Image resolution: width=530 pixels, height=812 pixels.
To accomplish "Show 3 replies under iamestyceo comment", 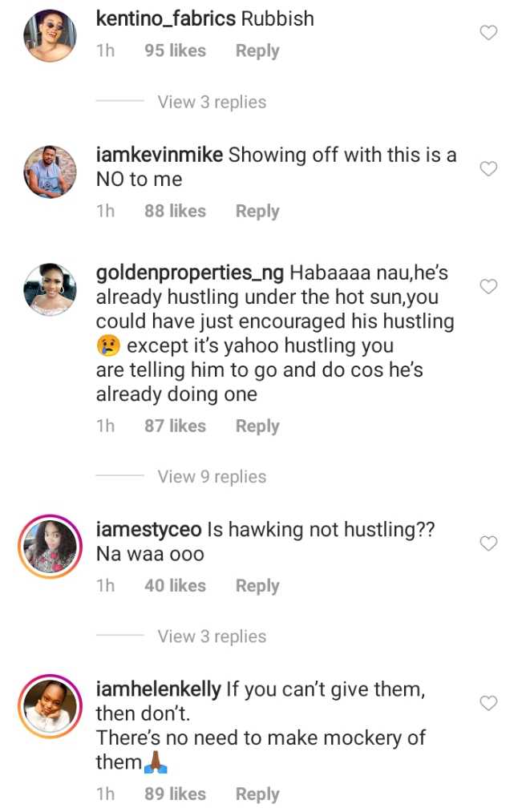I will pyautogui.click(x=212, y=636).
